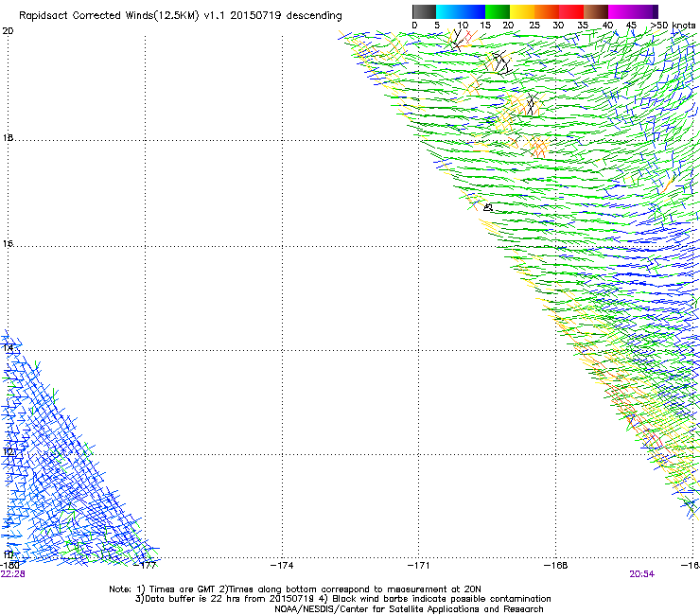Click the legend tick label 25
700x615 pixels.
tap(534, 26)
